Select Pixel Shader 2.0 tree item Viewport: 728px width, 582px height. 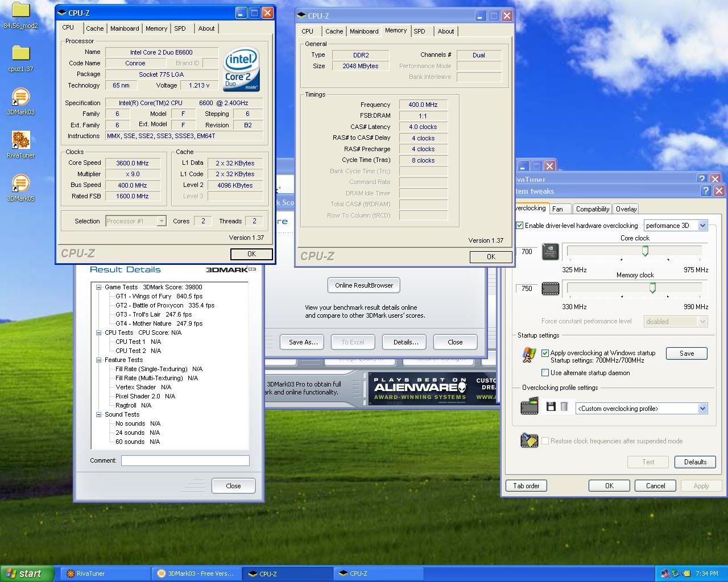click(x=146, y=396)
